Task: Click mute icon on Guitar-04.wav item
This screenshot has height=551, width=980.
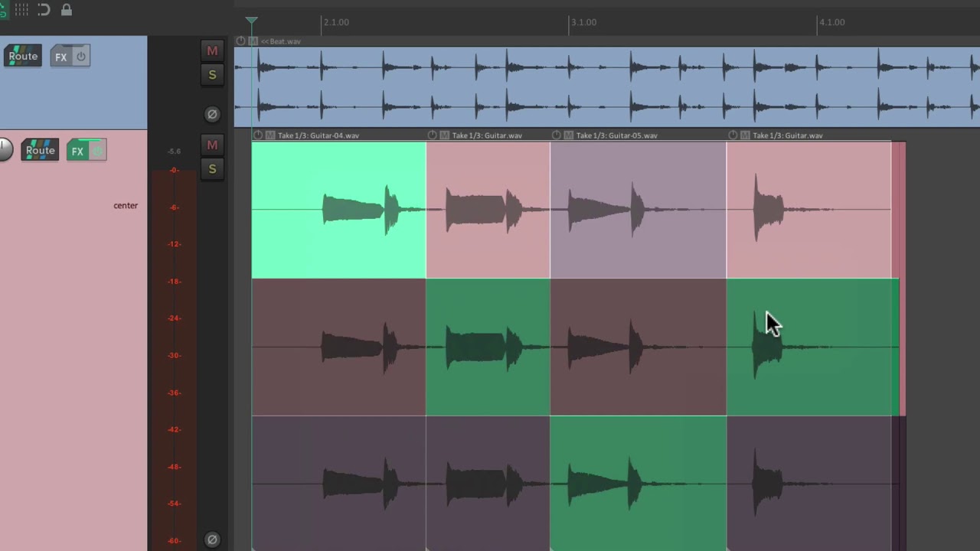Action: tap(270, 135)
